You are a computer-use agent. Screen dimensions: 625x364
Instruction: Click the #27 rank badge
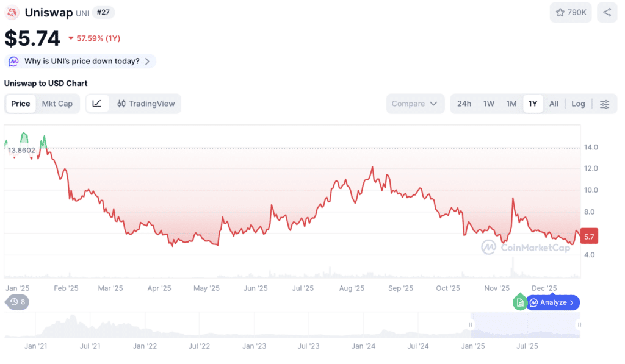click(103, 12)
